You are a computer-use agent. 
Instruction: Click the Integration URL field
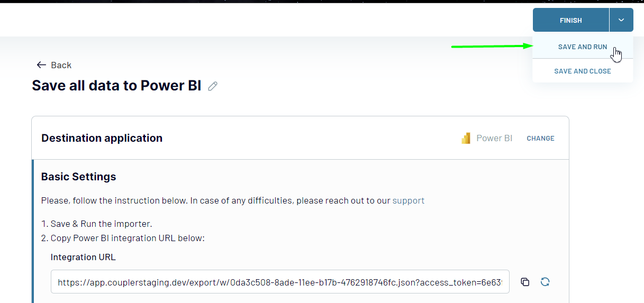point(280,282)
